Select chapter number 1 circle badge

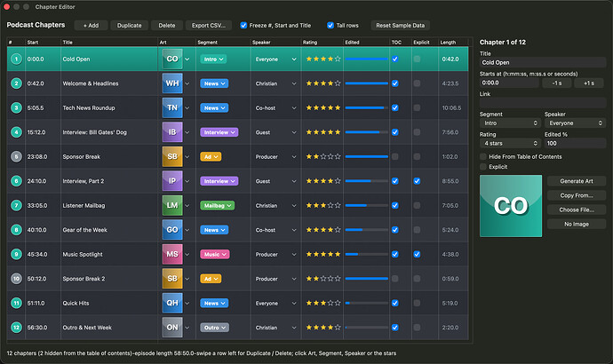pos(16,59)
